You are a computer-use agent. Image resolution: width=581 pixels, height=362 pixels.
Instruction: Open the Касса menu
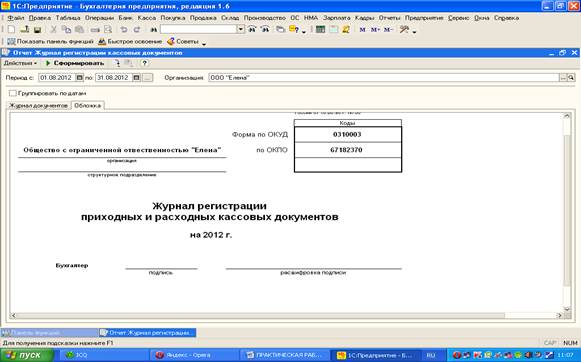(147, 18)
